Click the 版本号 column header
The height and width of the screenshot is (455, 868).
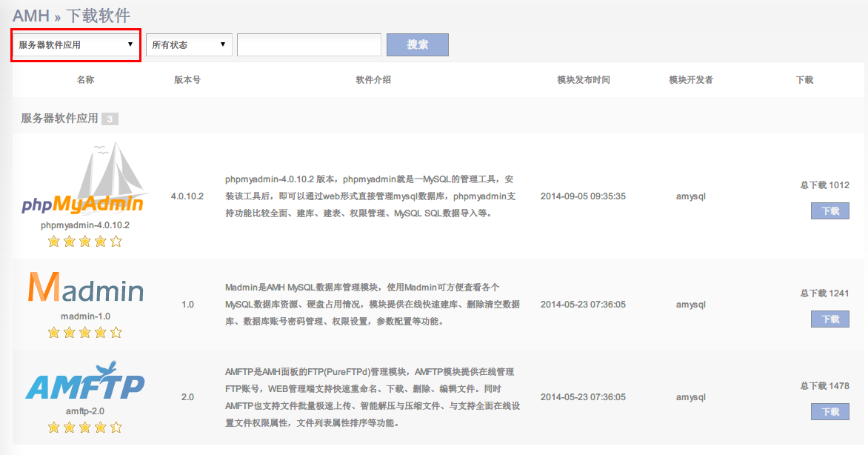coord(187,80)
